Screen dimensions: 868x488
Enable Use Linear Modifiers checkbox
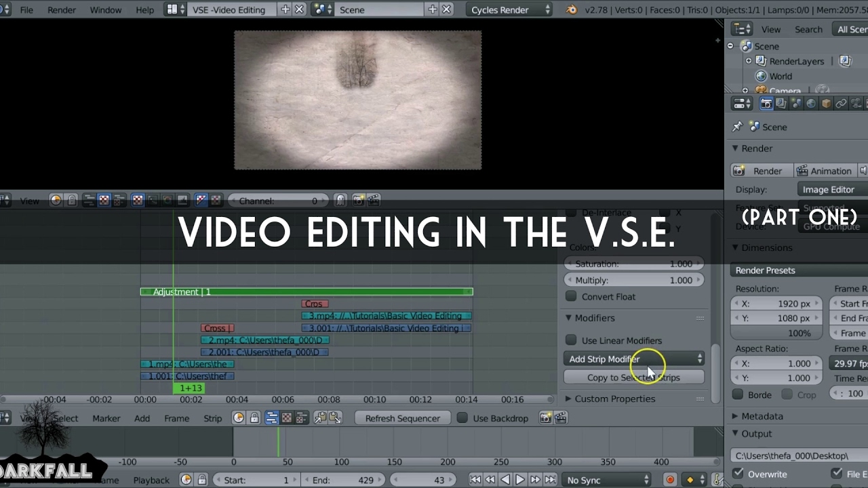pos(571,340)
